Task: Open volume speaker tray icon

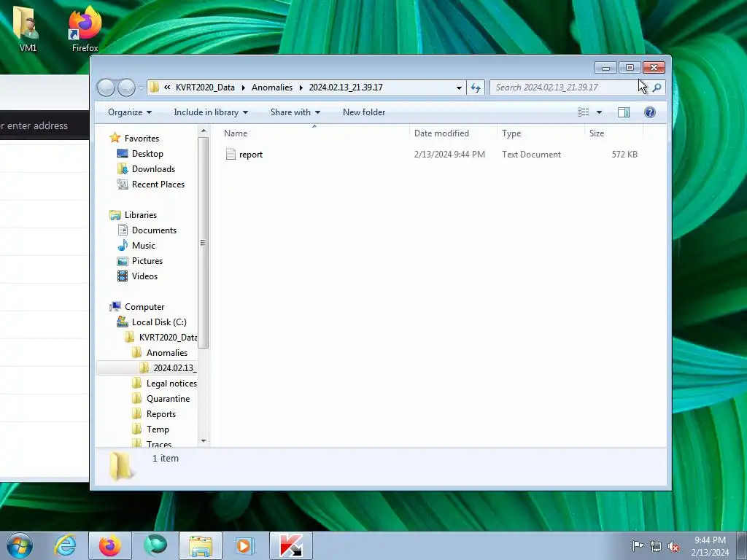Action: click(x=673, y=546)
